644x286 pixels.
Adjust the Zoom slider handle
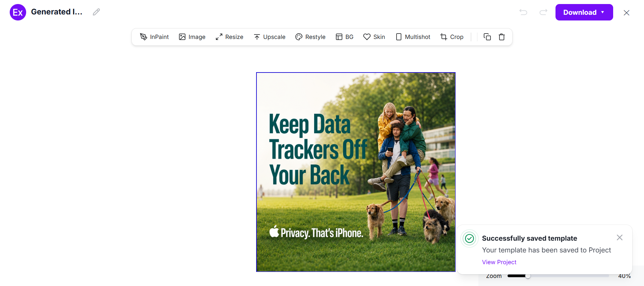pyautogui.click(x=528, y=276)
